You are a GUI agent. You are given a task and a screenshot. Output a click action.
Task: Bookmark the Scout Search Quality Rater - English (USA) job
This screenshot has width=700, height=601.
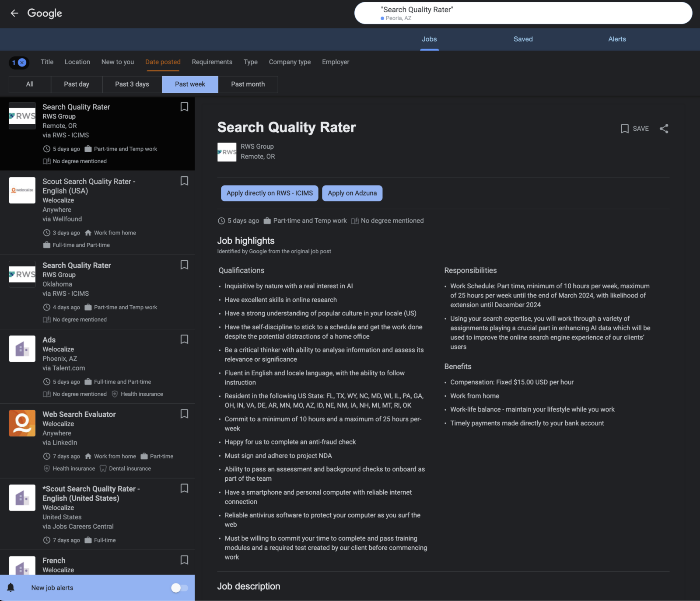pyautogui.click(x=184, y=181)
